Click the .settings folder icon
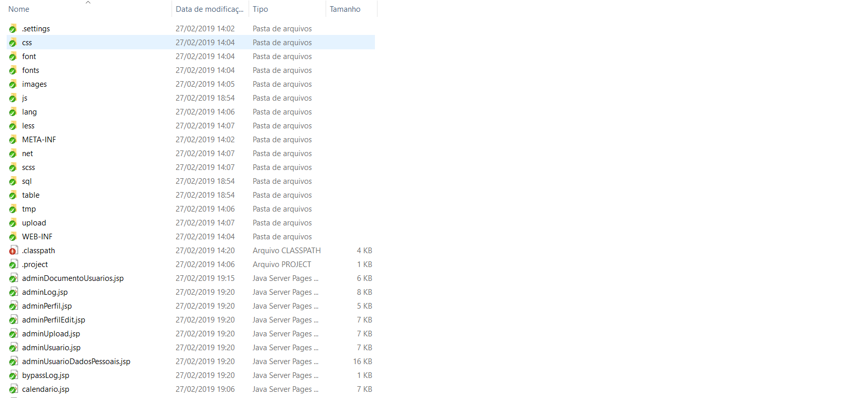The image size is (868, 398). 13,29
